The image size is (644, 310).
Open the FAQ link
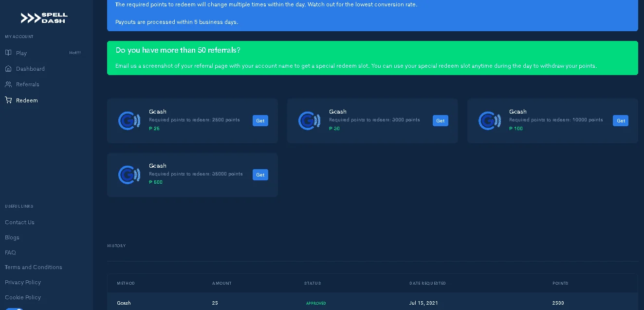pos(10,252)
